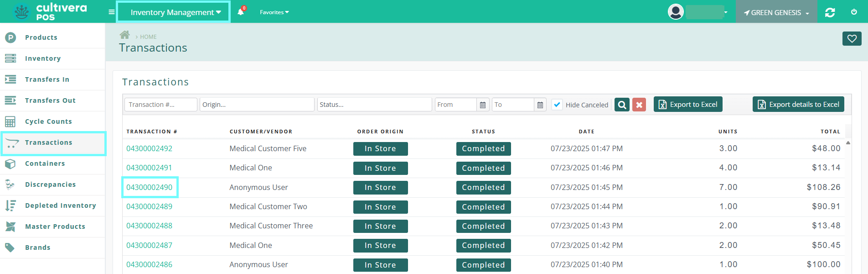
Task: Go to home via house icon
Action: tap(124, 35)
